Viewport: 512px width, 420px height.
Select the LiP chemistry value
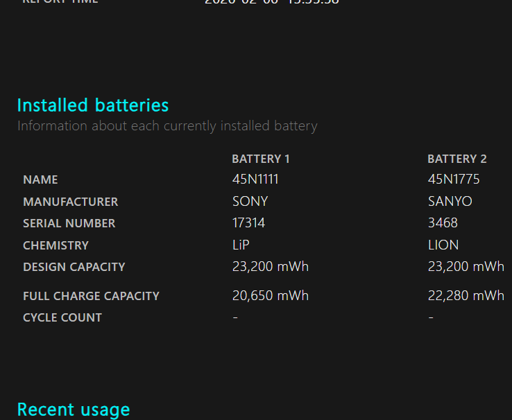(x=241, y=245)
